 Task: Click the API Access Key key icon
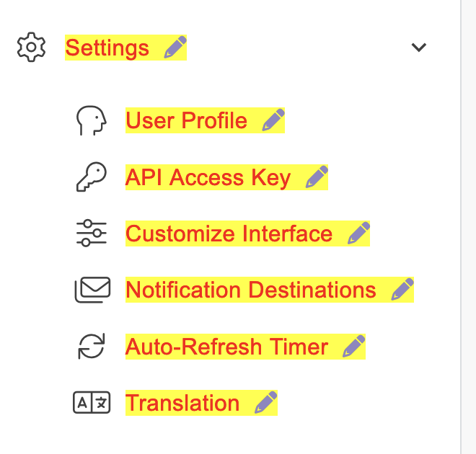92,177
